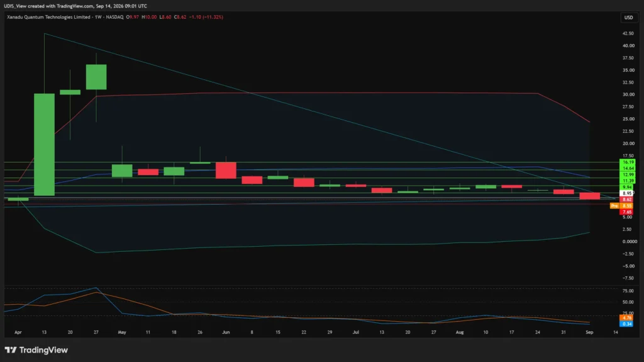Click the Sep label on time axis
644x362 pixels.
point(589,332)
